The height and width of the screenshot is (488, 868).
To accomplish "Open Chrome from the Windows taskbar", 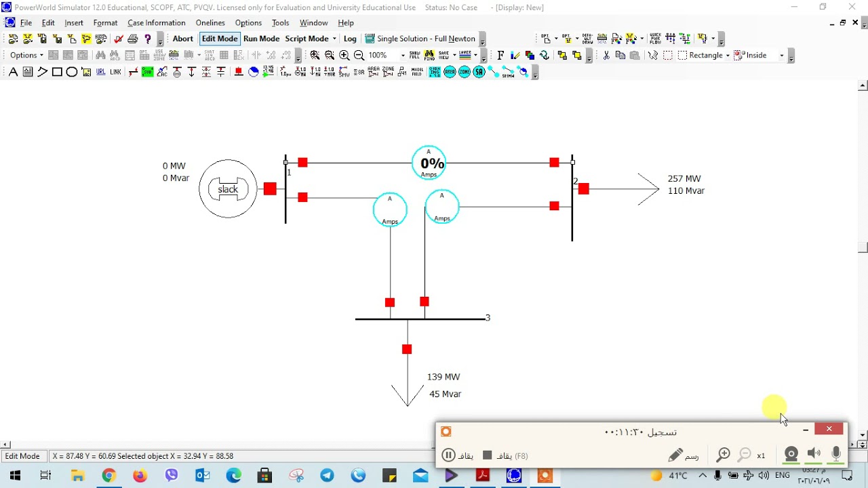I will 108,476.
